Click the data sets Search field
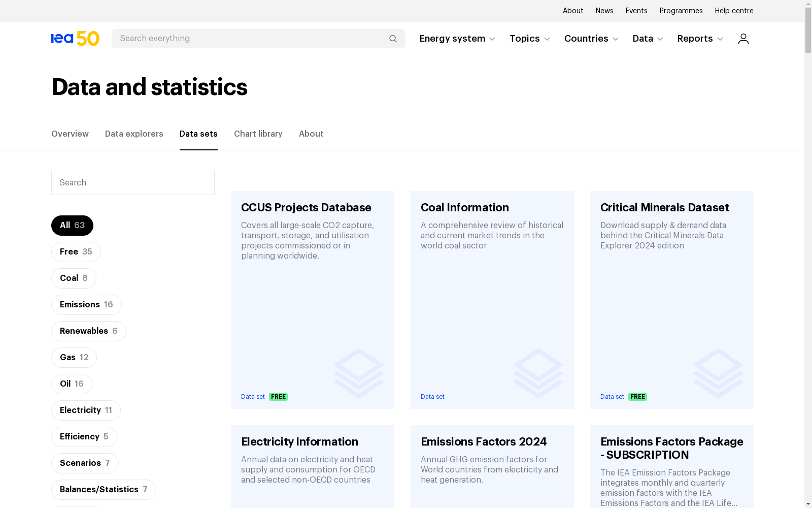This screenshot has height=508, width=812. click(133, 183)
